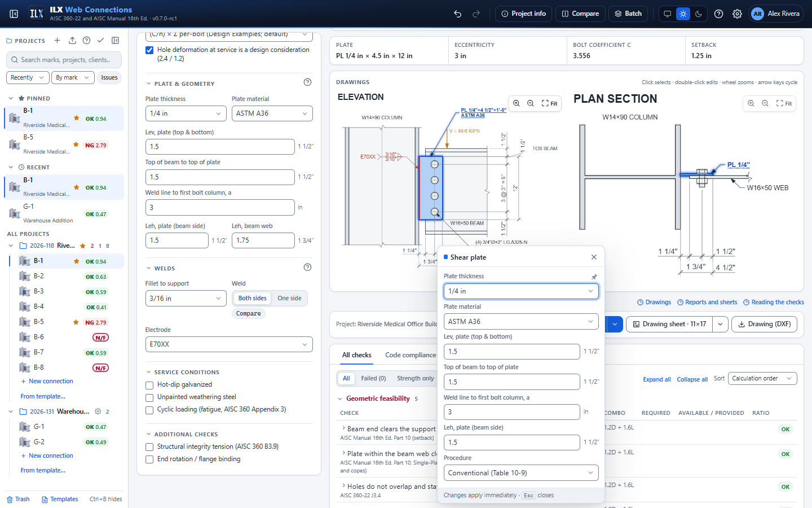Open the Electrode E70XX dropdown
Screen dimensions: 812x508
[229, 344]
